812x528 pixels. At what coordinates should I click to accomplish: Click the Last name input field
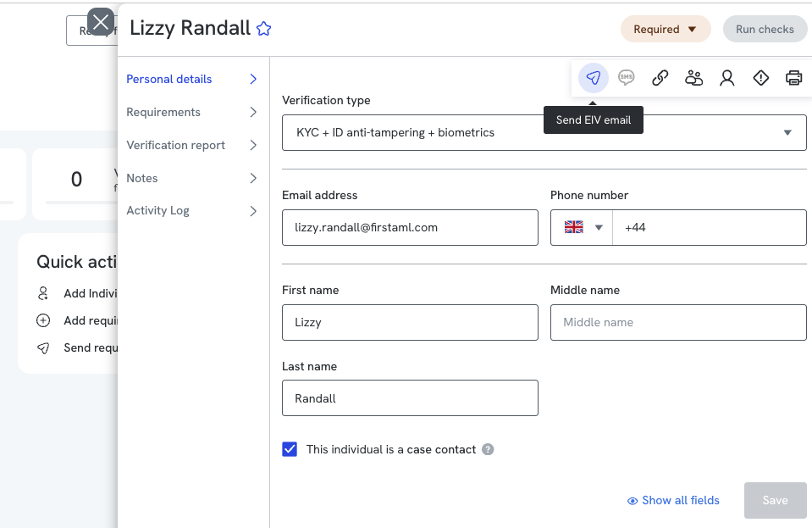[x=410, y=398]
